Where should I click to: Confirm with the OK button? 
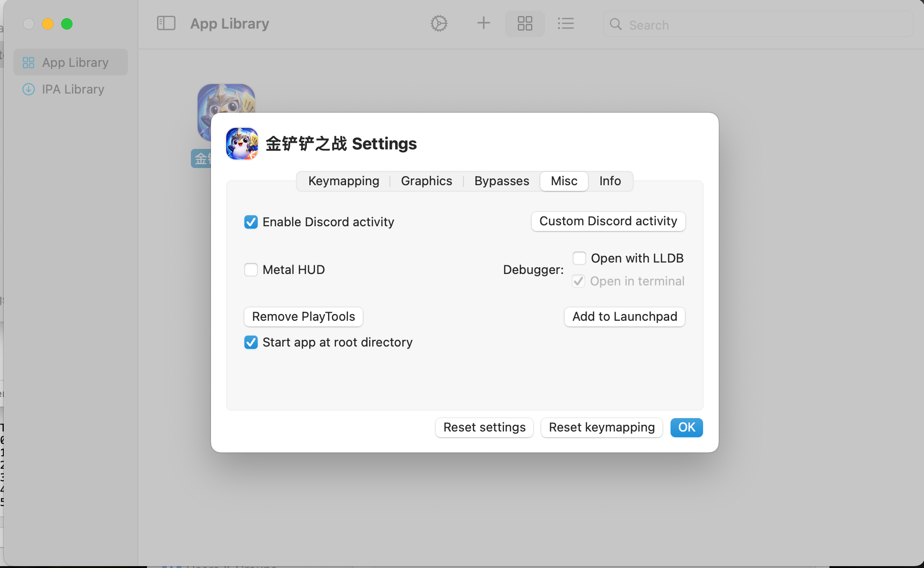click(686, 427)
